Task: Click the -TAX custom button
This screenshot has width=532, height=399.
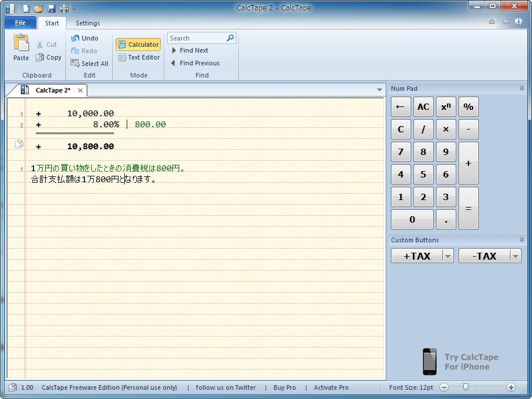Action: point(484,256)
